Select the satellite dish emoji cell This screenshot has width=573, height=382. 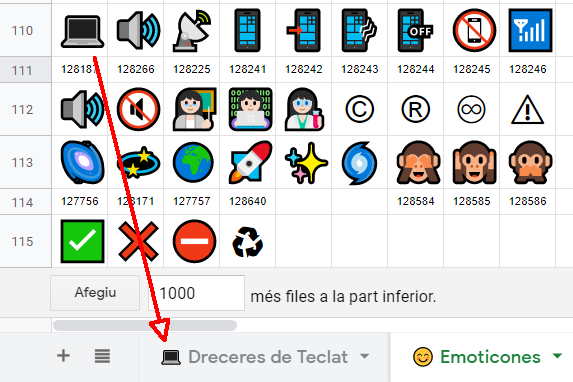point(191,30)
